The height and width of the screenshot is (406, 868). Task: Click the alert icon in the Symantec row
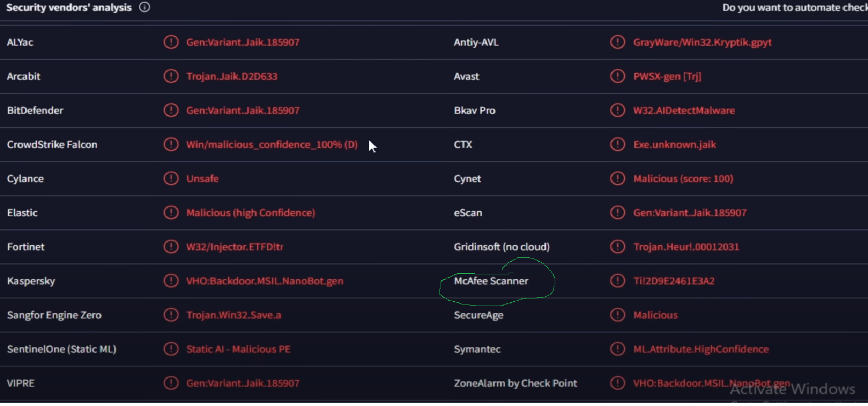618,348
